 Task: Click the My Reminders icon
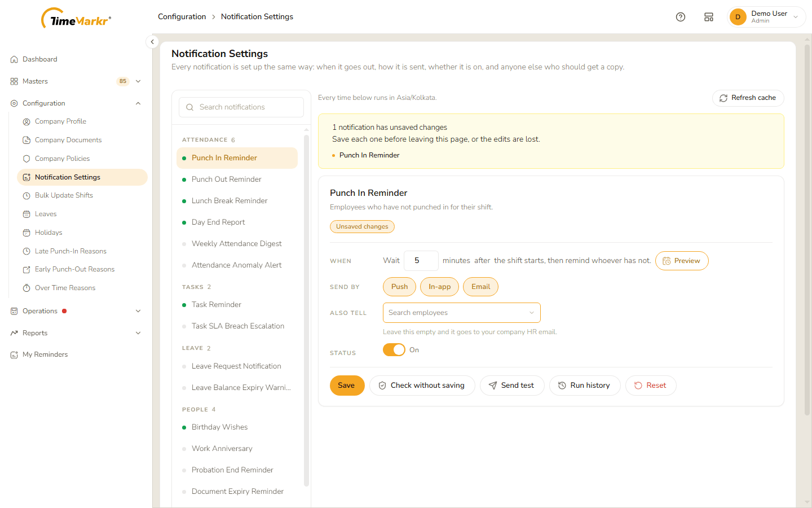point(14,354)
